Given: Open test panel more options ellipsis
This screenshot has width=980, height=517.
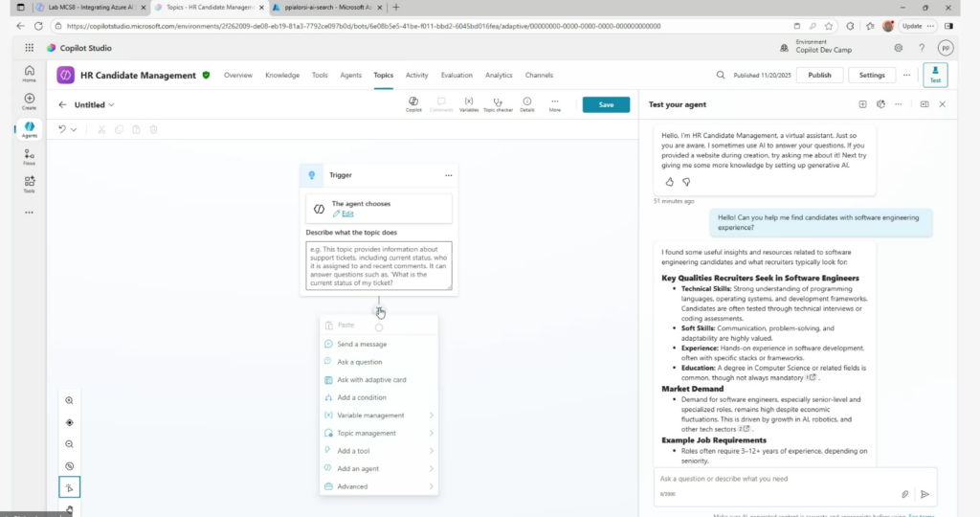Looking at the screenshot, I should point(898,104).
